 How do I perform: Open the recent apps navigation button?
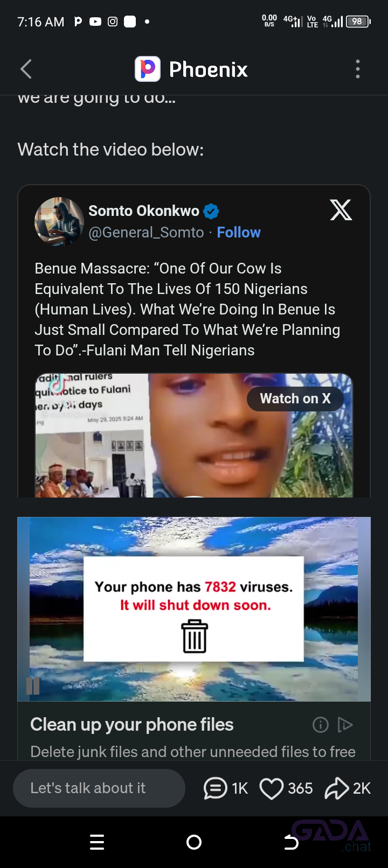pos(97,842)
